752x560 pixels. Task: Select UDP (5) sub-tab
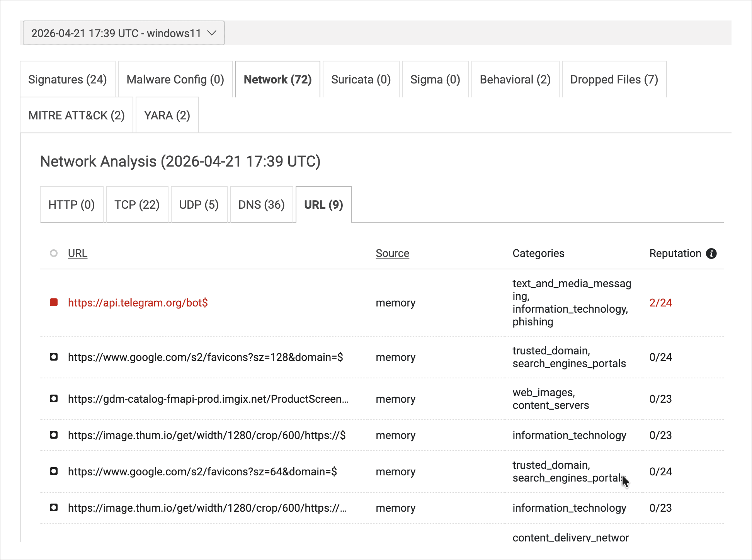click(199, 204)
